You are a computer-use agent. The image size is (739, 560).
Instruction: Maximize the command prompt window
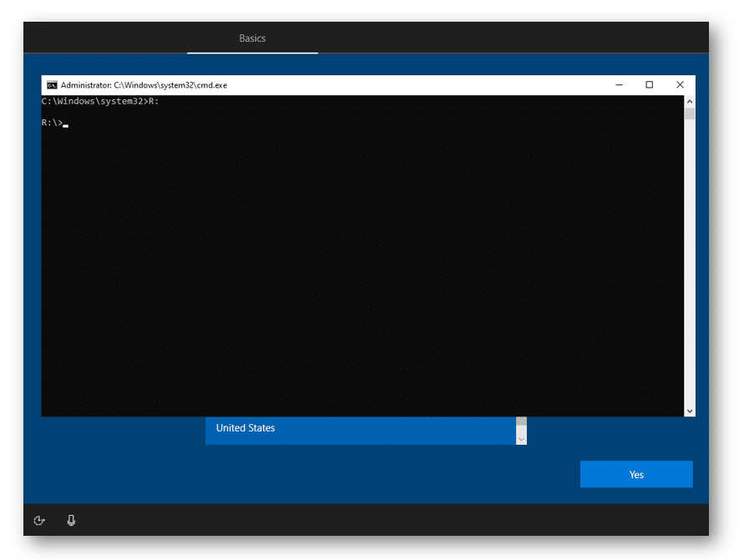tap(650, 85)
